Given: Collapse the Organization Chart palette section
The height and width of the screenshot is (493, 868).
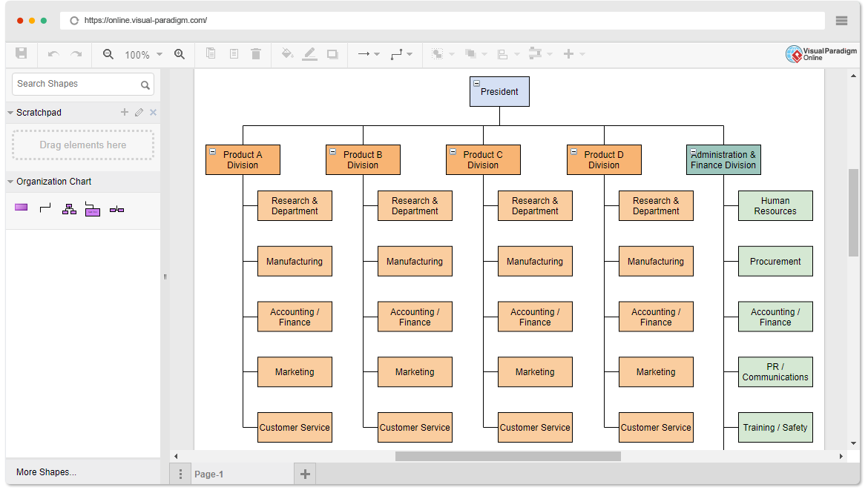Looking at the screenshot, I should tap(10, 182).
